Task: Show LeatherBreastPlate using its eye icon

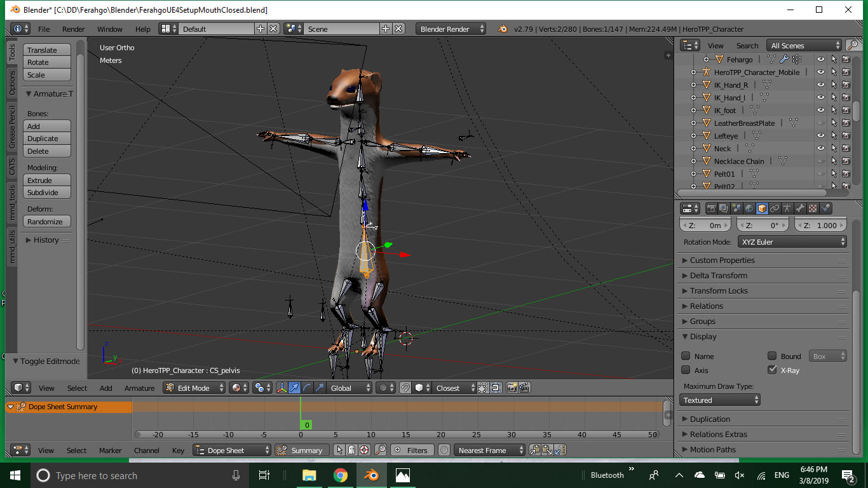Action: 821,123
